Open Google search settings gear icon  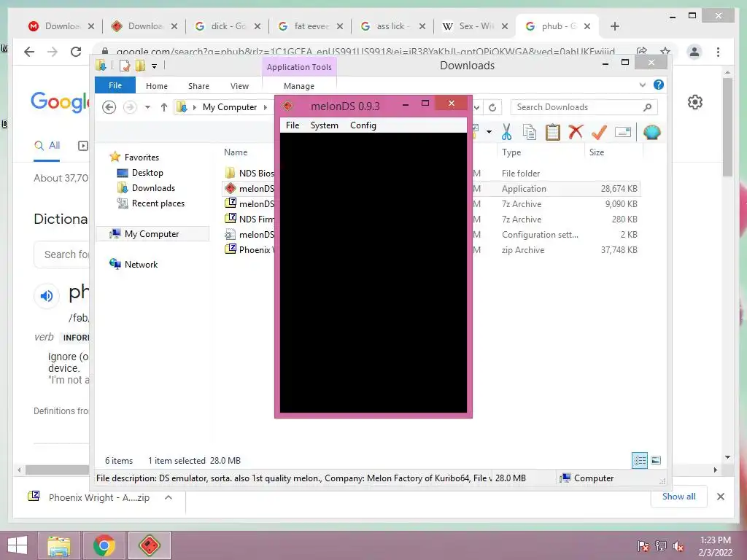pos(695,102)
